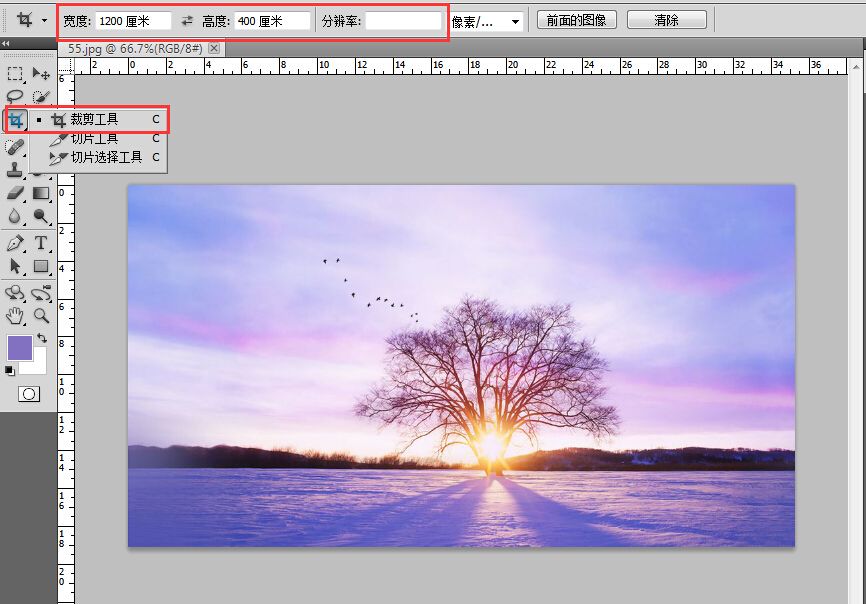The width and height of the screenshot is (866, 604).
Task: Click the 前面的图像 button
Action: [x=577, y=20]
